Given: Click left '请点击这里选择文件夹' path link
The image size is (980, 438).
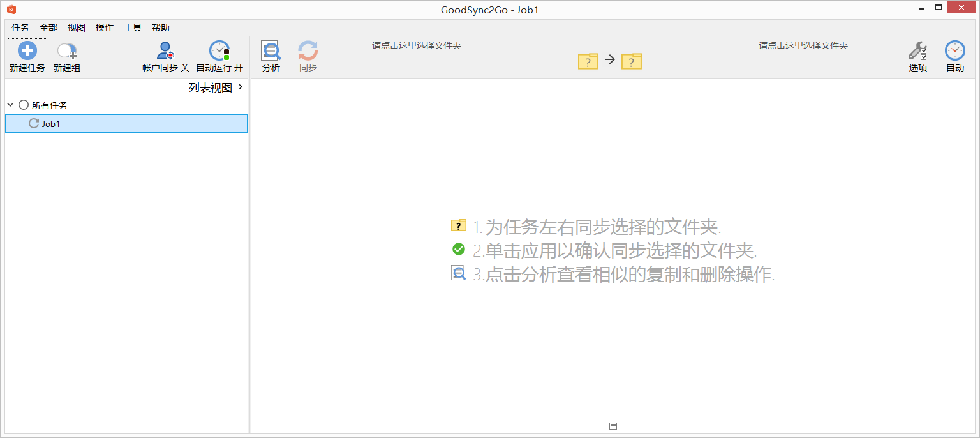Looking at the screenshot, I should (x=417, y=46).
